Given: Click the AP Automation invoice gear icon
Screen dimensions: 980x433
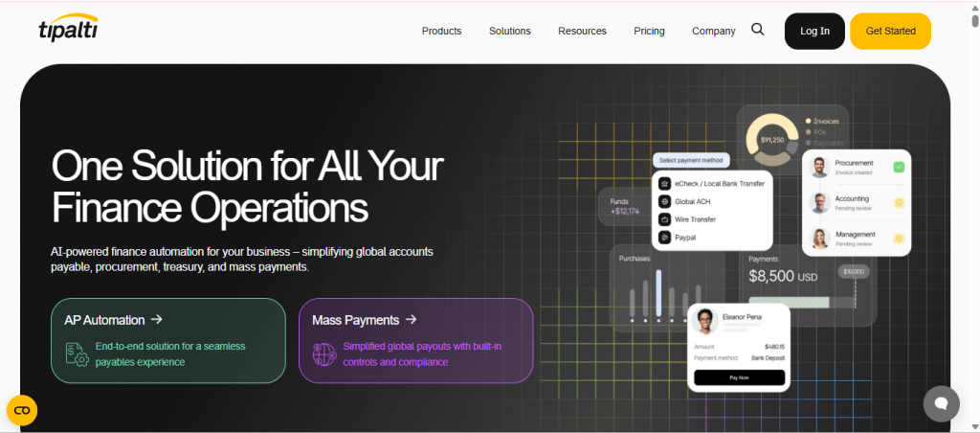Looking at the screenshot, I should click(78, 353).
